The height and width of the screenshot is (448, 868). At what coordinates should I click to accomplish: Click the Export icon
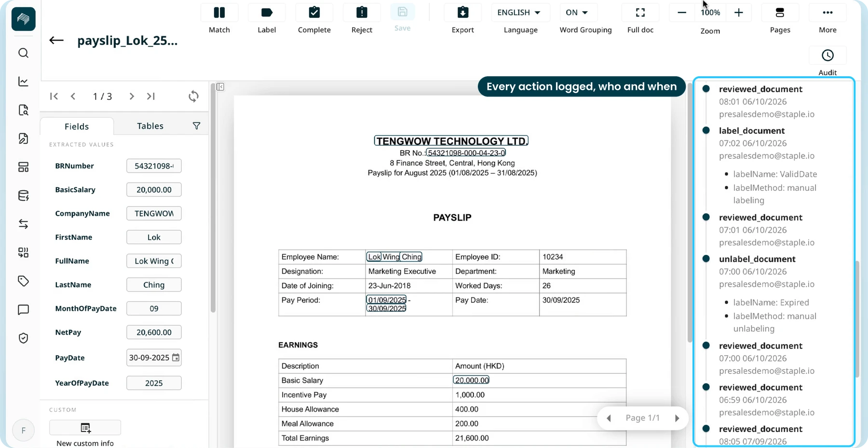pos(462,13)
